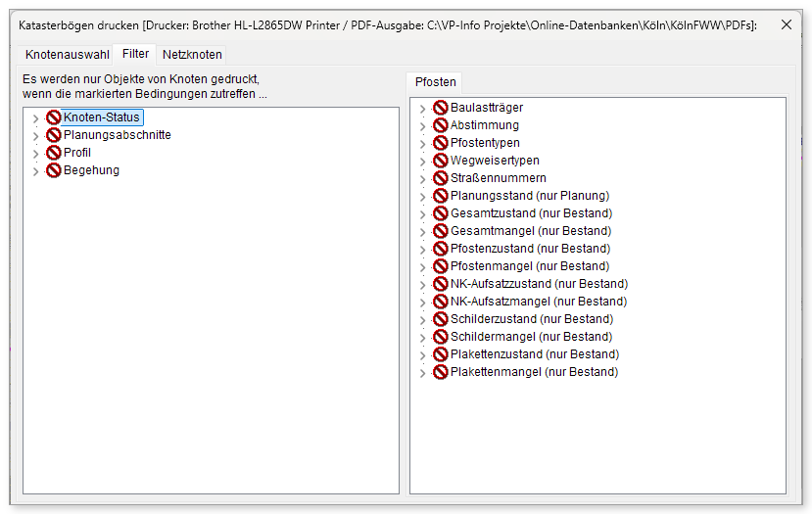The image size is (812, 514).
Task: Expand Schildermangel (nur Bestand) node
Action: 422,338
